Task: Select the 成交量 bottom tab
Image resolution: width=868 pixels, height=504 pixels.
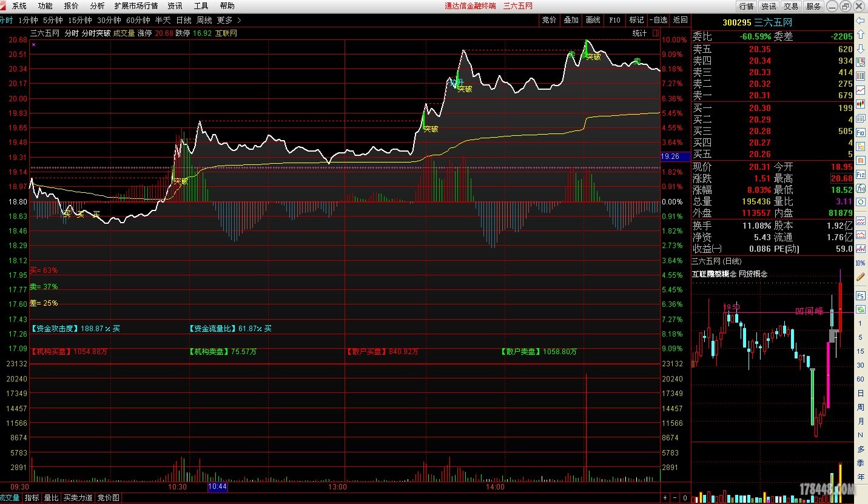Action: pos(10,498)
